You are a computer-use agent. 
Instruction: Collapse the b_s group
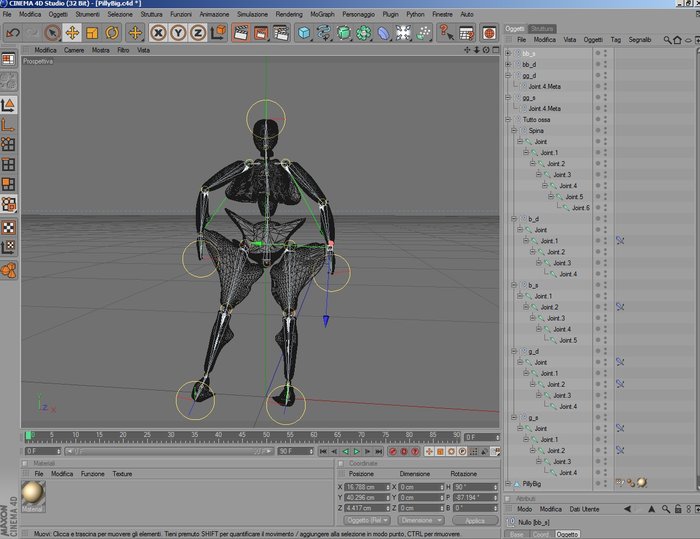(x=514, y=285)
